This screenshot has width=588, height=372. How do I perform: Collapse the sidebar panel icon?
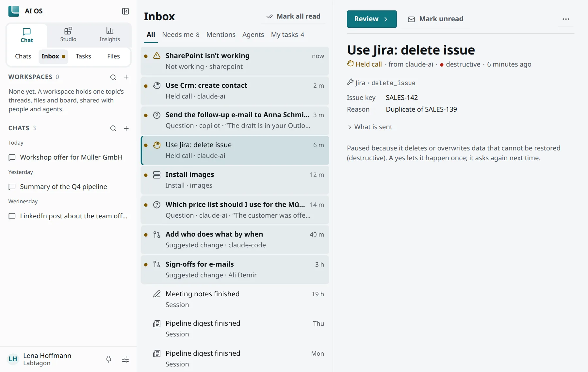[x=125, y=11]
